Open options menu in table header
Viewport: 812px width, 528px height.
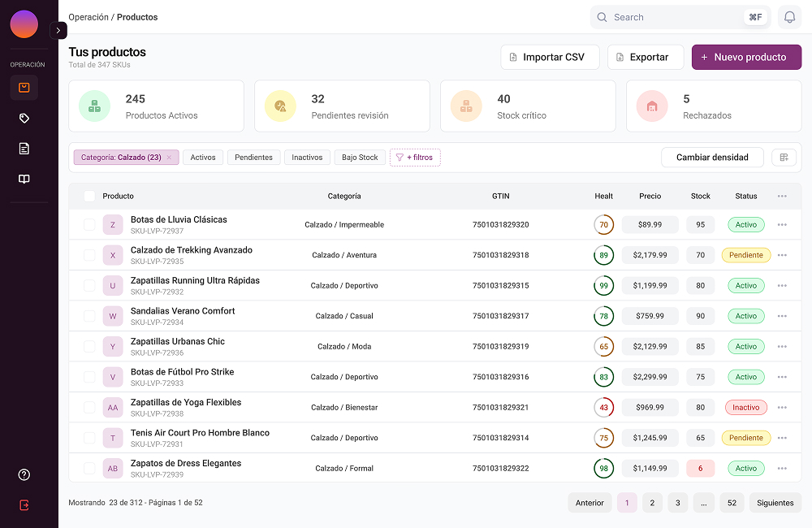pyautogui.click(x=782, y=197)
